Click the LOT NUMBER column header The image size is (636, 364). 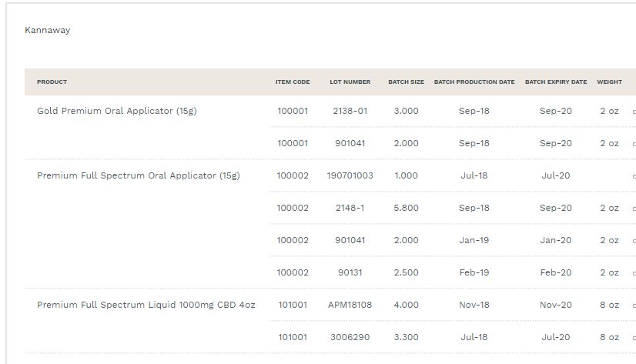(x=350, y=82)
